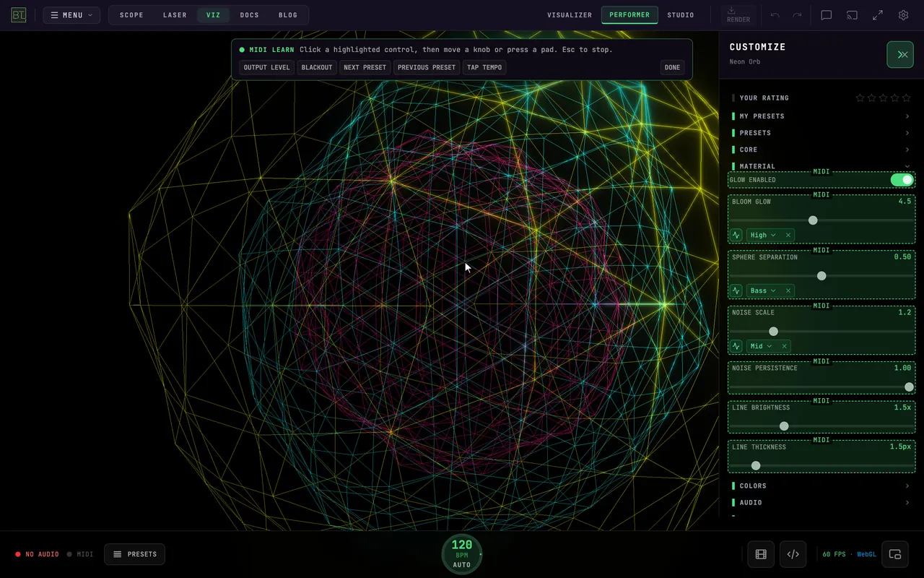The width and height of the screenshot is (924, 578).
Task: Remove the Bass audio binding with its X
Action: click(788, 290)
